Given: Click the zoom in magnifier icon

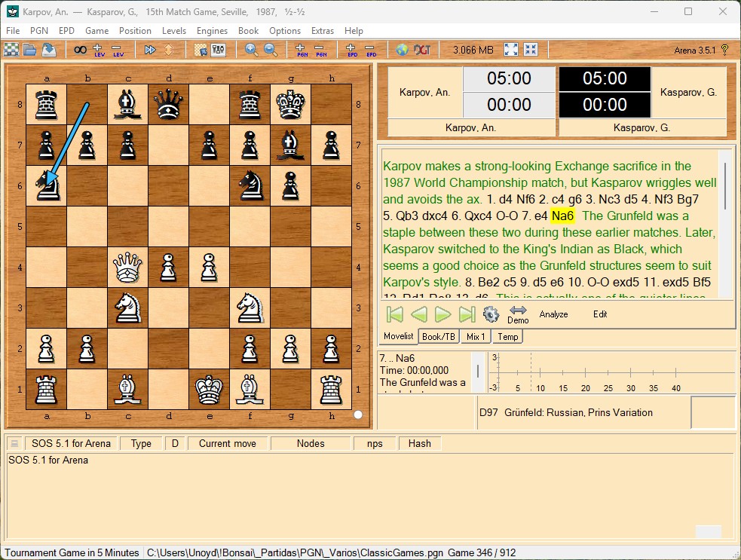Looking at the screenshot, I should click(x=252, y=50).
